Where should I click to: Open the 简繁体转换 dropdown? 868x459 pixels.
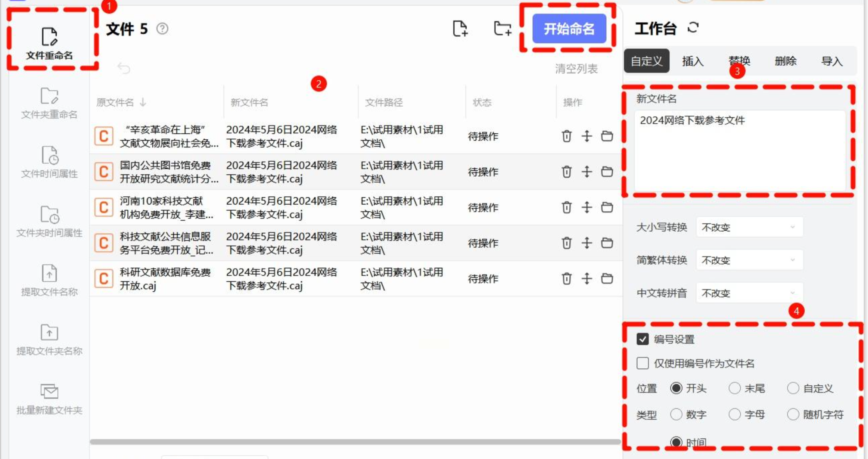pyautogui.click(x=749, y=260)
